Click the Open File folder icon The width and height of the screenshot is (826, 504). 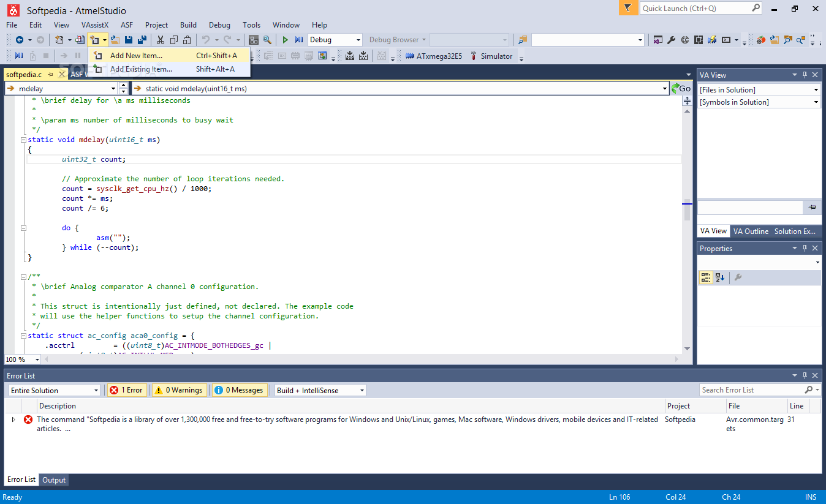(x=115, y=40)
